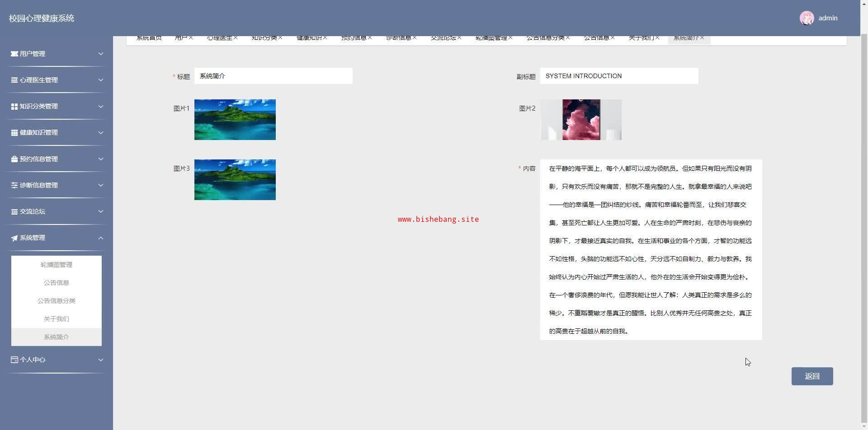Collapse 系统管理 using its chevron
The height and width of the screenshot is (430, 868).
pos(101,238)
